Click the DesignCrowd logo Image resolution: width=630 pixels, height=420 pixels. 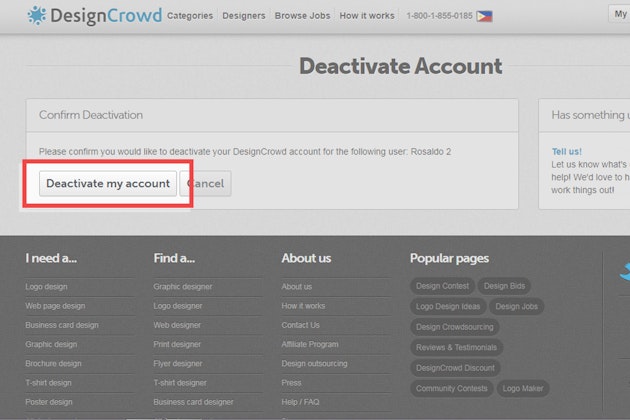94,16
